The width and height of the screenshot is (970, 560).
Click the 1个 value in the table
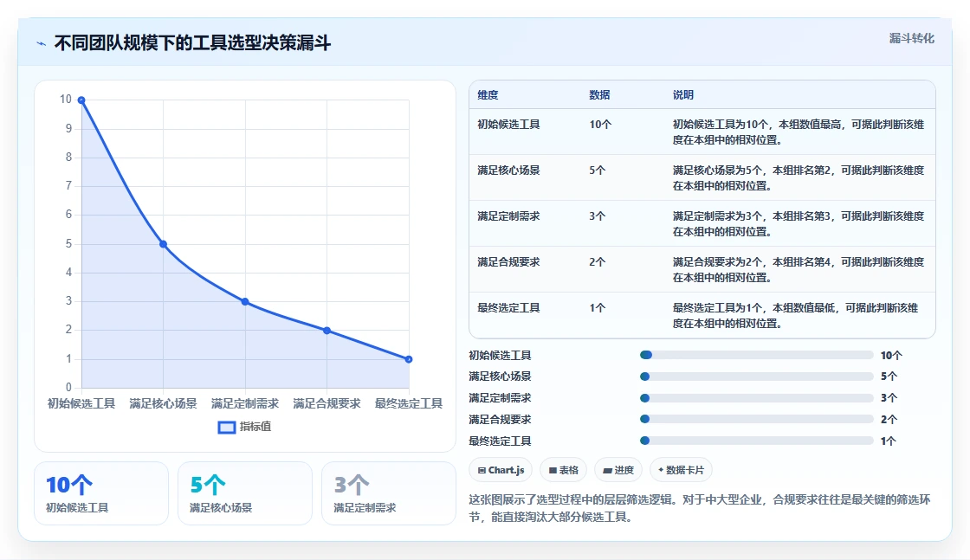[x=597, y=308]
